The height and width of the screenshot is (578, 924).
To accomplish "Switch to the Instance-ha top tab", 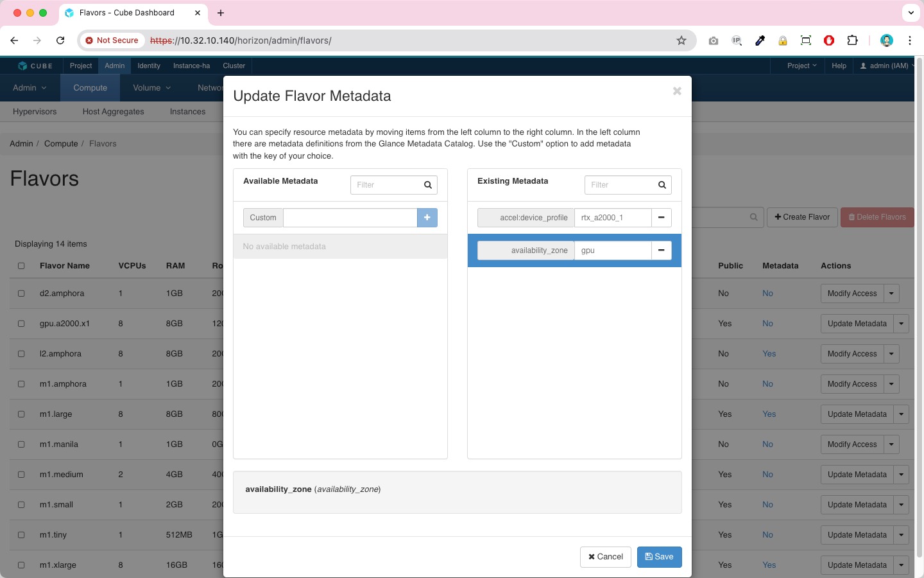I will coord(191,66).
